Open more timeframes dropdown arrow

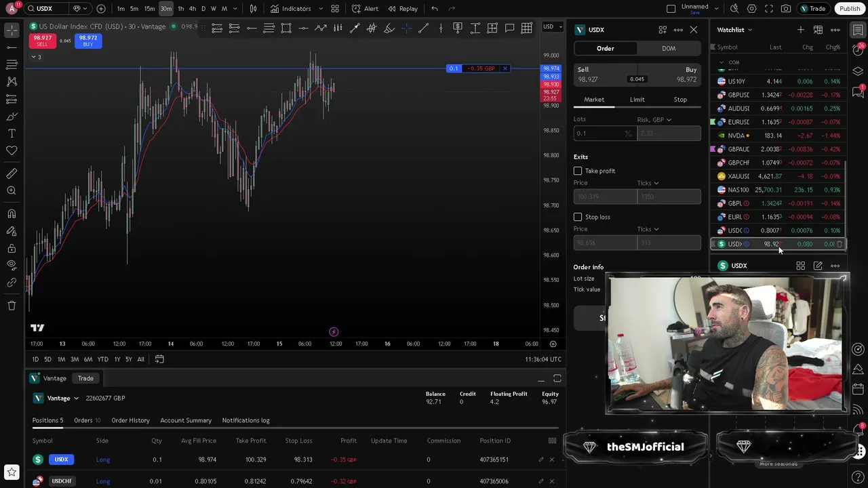click(236, 9)
